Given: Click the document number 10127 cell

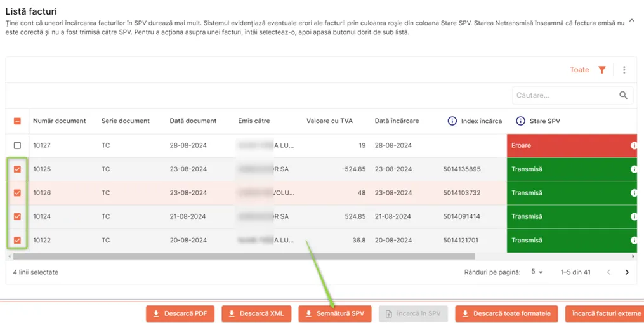Looking at the screenshot, I should point(42,145).
